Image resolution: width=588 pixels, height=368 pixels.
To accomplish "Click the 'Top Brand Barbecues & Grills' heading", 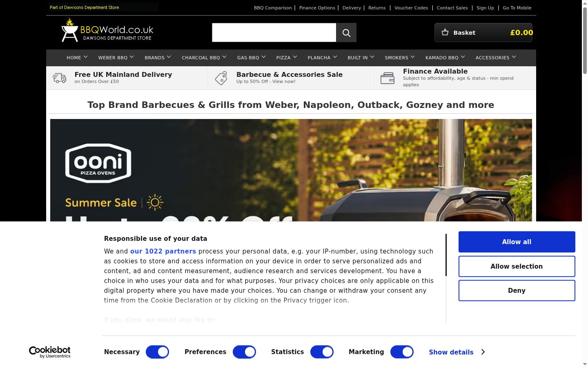I will [291, 105].
